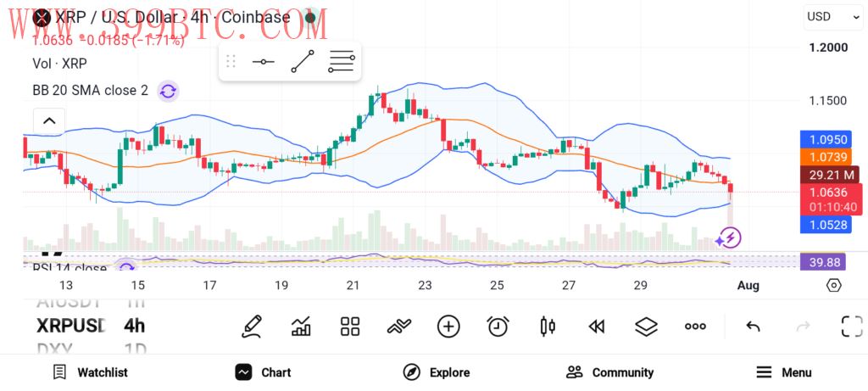
Task: Open the Menu button
Action: pyautogui.click(x=784, y=372)
